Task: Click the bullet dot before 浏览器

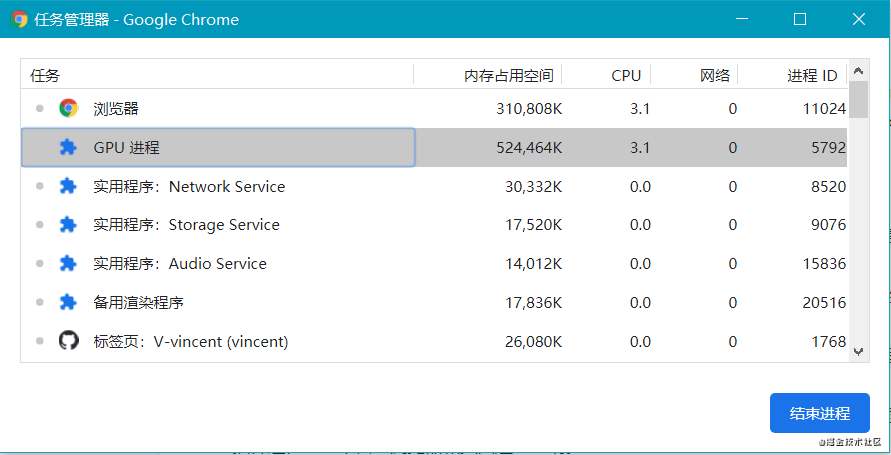Action: click(39, 108)
